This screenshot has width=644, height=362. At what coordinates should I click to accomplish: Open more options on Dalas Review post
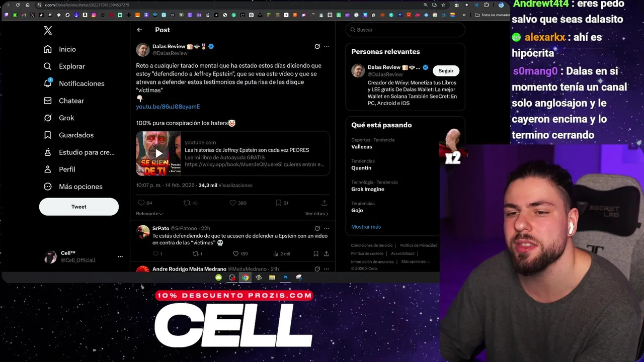click(326, 46)
